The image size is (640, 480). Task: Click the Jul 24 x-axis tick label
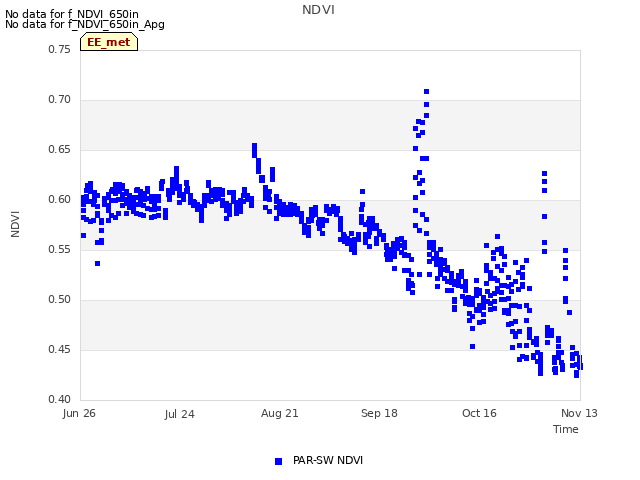pyautogui.click(x=180, y=414)
